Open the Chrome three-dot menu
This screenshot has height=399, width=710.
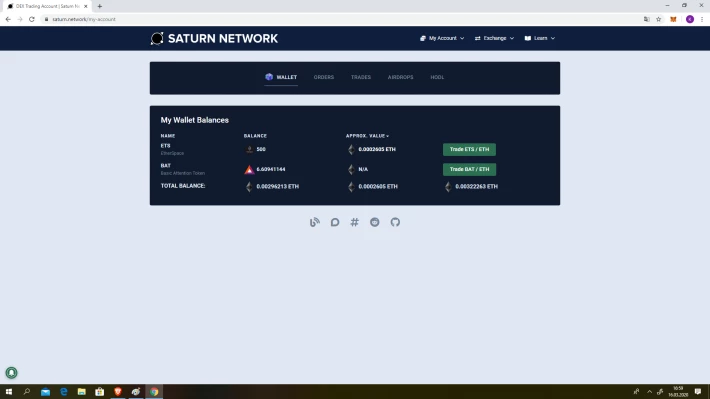[x=702, y=19]
